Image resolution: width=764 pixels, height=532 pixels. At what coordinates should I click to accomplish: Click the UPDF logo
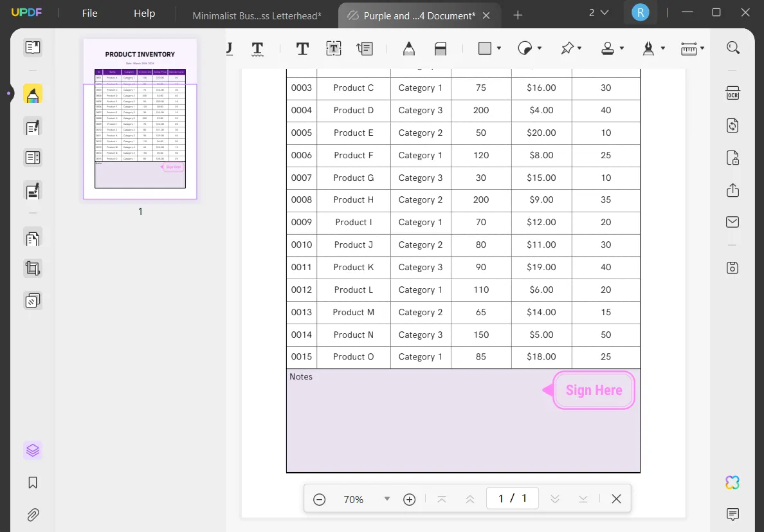point(26,13)
